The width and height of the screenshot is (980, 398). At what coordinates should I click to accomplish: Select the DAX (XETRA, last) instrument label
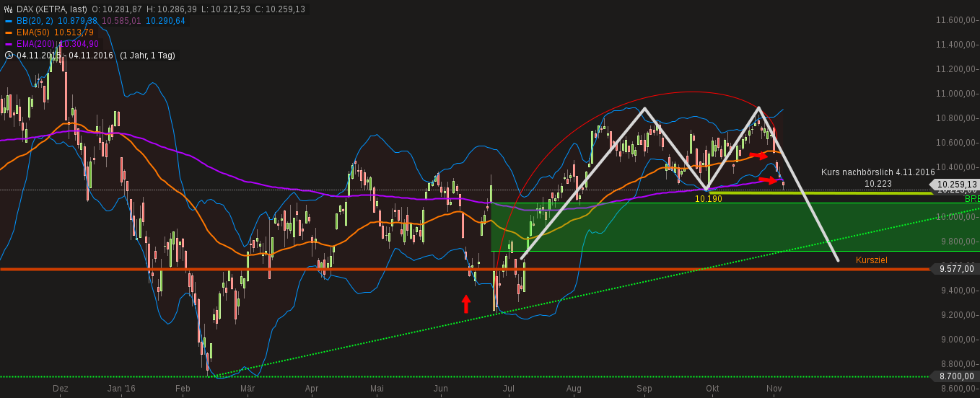[51, 9]
